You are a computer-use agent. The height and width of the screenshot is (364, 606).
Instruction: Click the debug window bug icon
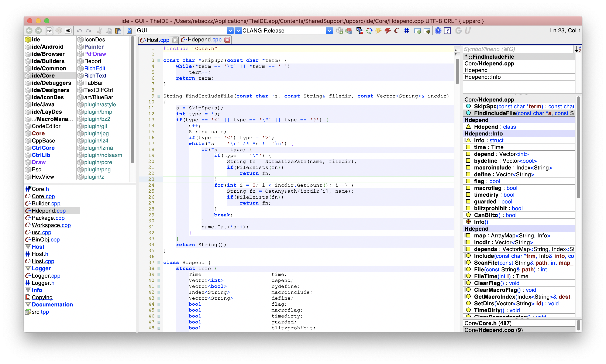tap(427, 31)
